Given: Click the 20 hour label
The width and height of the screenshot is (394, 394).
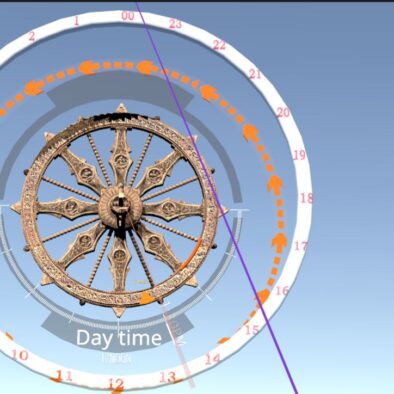Looking at the screenshot, I should tap(283, 113).
